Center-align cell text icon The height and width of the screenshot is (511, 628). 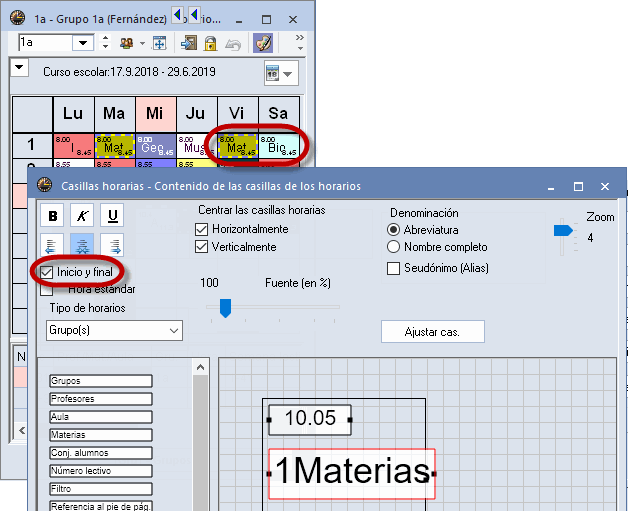82,245
